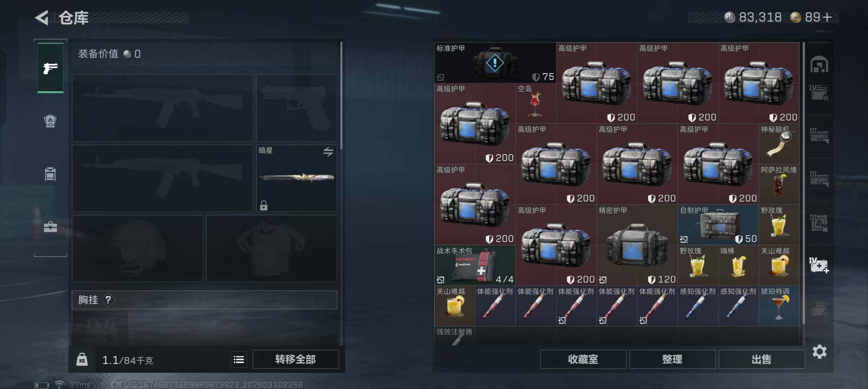
Task: Click the 整理 sort button
Action: pyautogui.click(x=672, y=359)
